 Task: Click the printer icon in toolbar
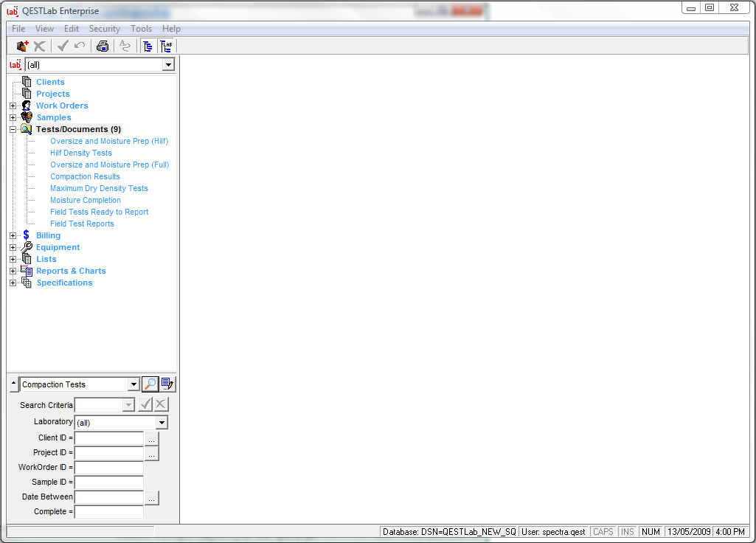click(x=103, y=46)
